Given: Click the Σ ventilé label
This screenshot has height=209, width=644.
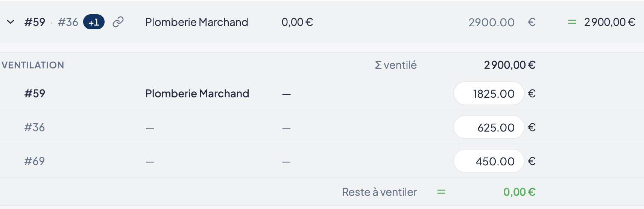Looking at the screenshot, I should coord(396,65).
